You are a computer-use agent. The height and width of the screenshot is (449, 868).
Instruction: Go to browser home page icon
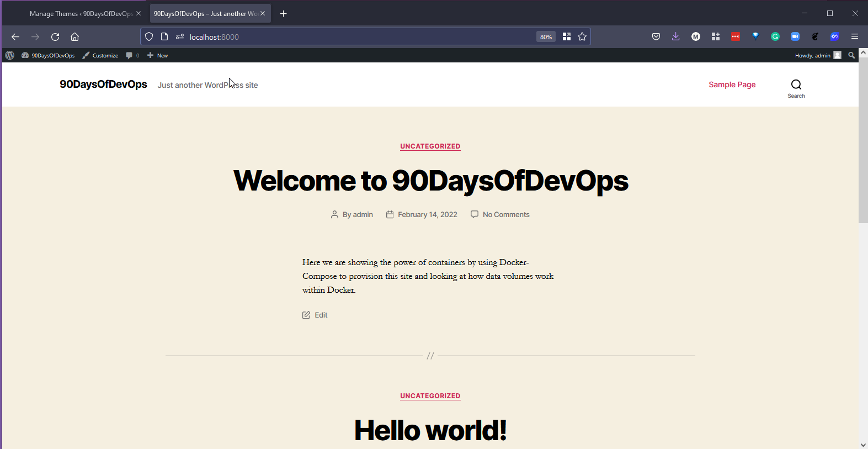point(74,37)
